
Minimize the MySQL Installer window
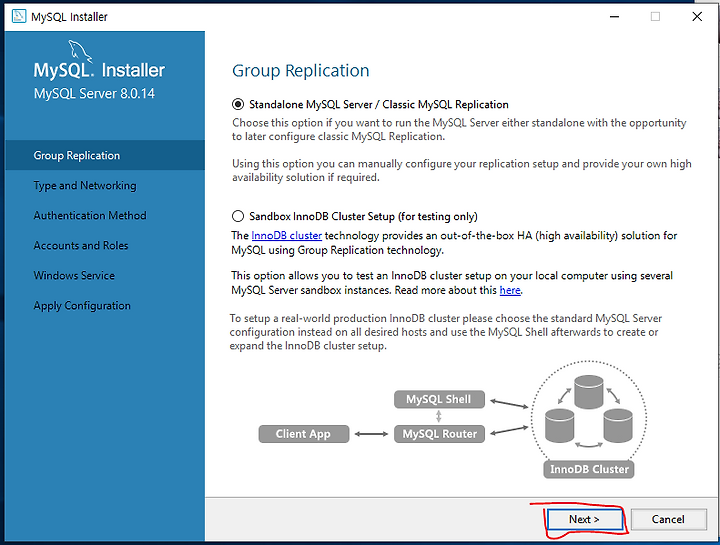coord(614,17)
